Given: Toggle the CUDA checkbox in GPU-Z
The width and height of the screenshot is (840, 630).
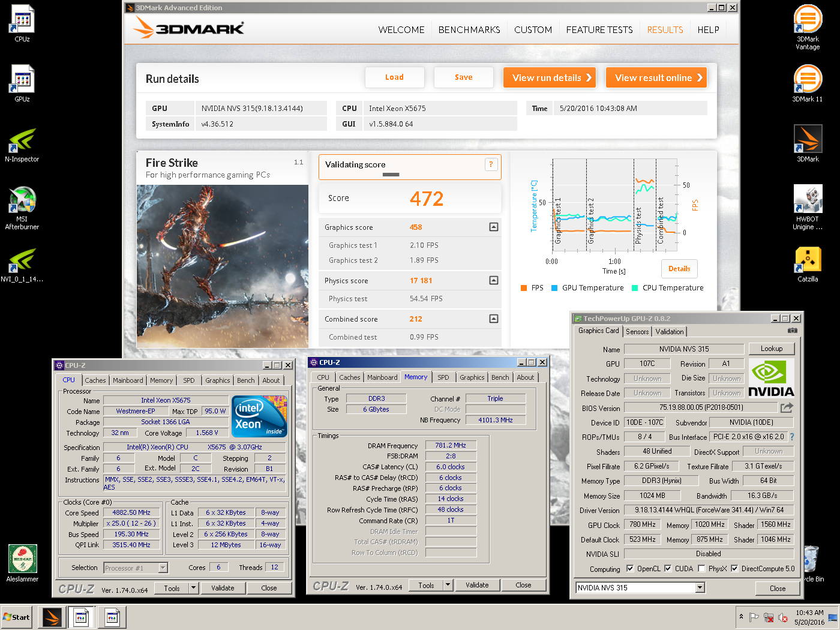Looking at the screenshot, I should tap(668, 569).
